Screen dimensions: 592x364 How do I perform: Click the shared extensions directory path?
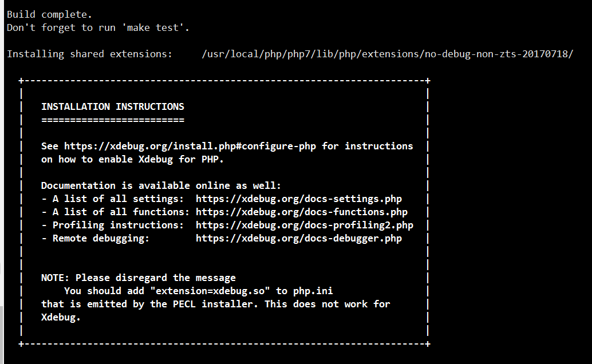pos(387,54)
